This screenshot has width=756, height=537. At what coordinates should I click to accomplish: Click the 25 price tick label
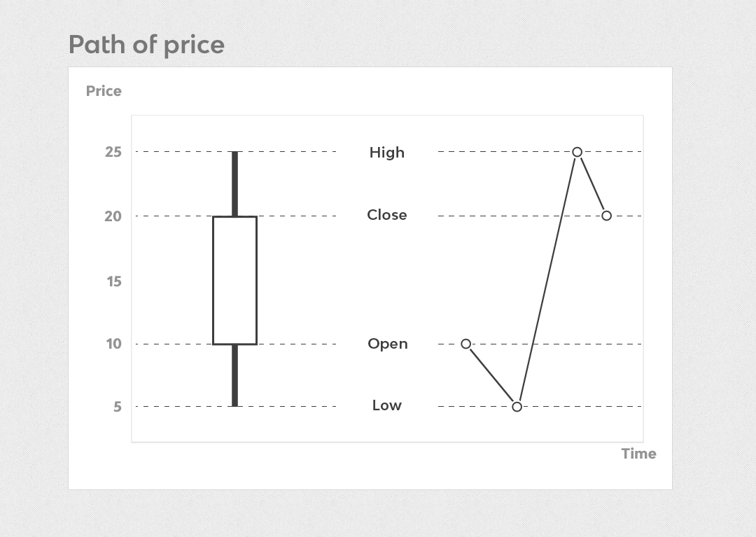click(x=113, y=152)
